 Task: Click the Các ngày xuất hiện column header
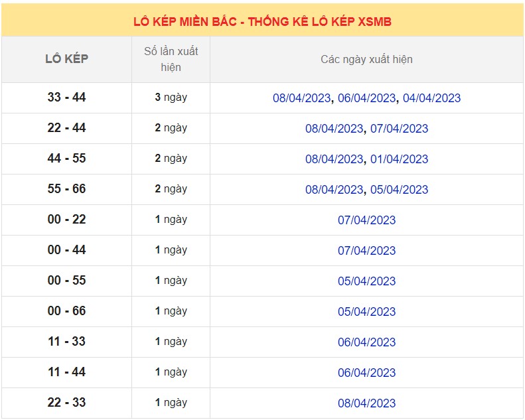point(366,59)
